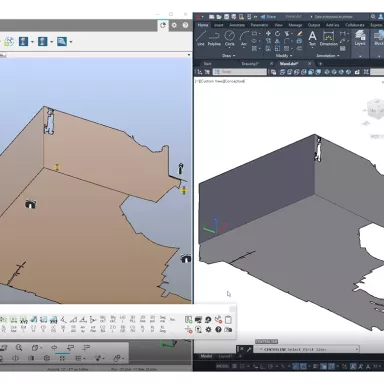
Task: Select the Line tool in AutoCAD ribbon
Action: pyautogui.click(x=201, y=38)
